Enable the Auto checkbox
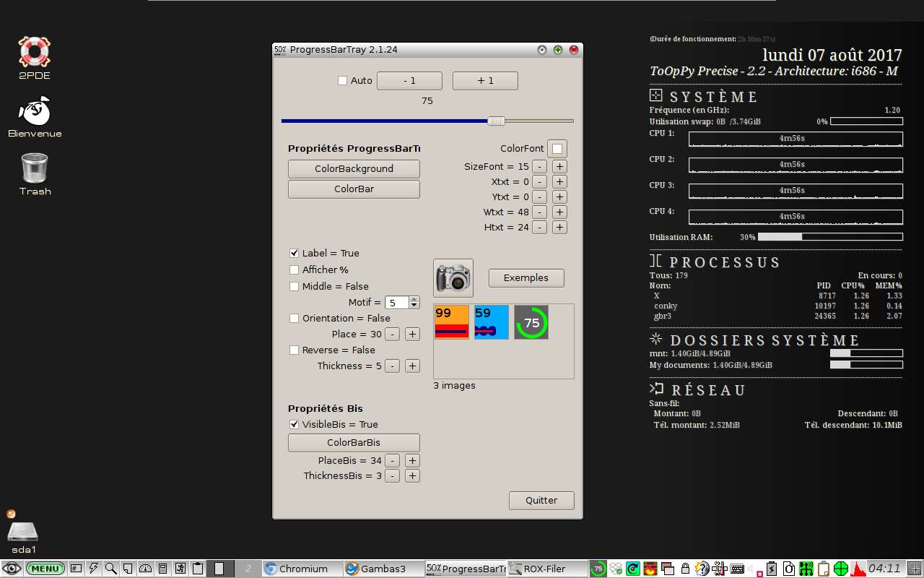The width and height of the screenshot is (924, 578). 343,81
